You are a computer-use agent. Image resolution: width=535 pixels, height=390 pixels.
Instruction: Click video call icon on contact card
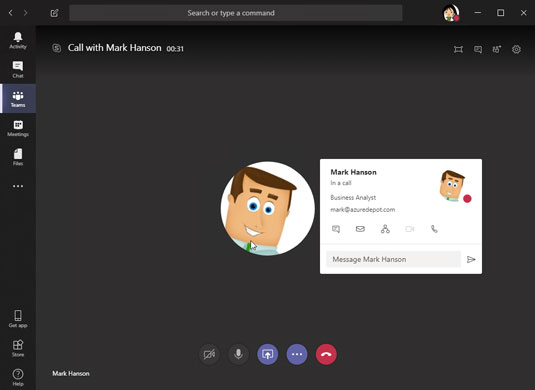tap(410, 229)
